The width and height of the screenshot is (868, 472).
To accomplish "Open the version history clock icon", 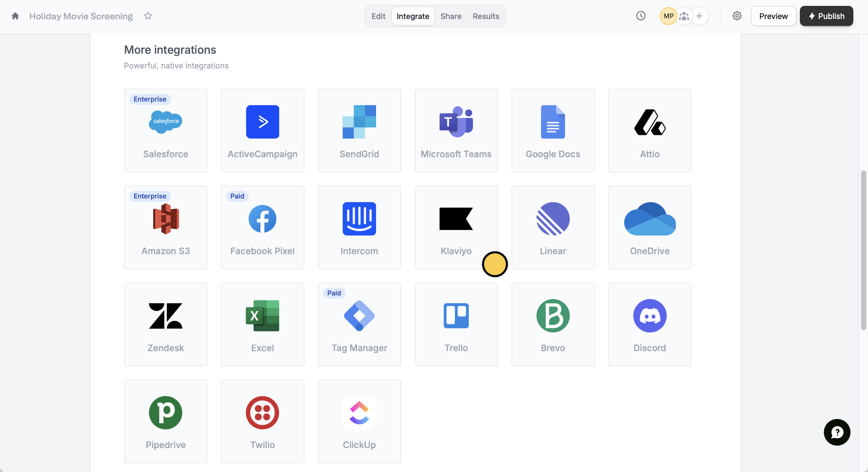I will pos(640,16).
